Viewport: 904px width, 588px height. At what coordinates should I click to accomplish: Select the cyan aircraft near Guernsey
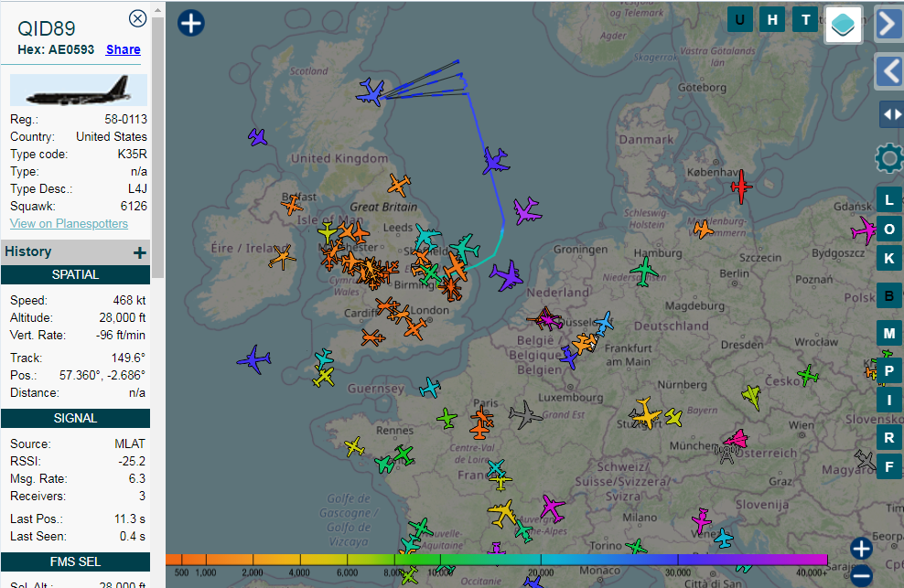click(430, 388)
